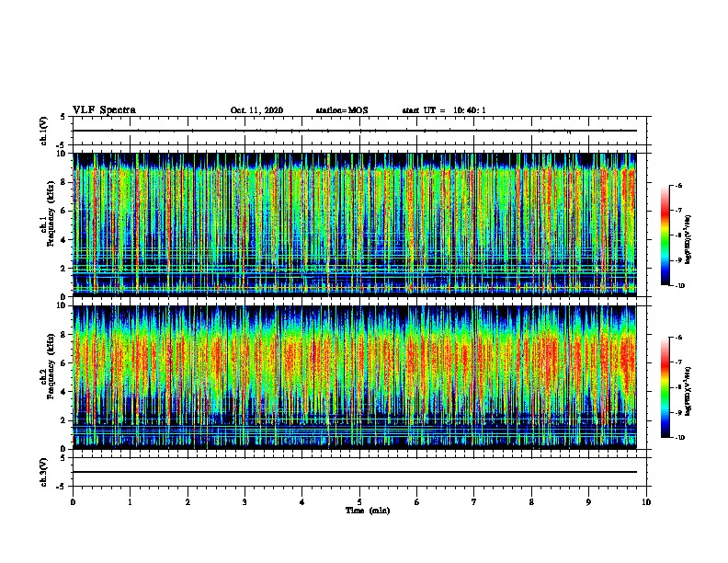Viewport: 728px width, 563px height.
Task: Select the "start UT = 10:40:1" text
Action: [444, 110]
